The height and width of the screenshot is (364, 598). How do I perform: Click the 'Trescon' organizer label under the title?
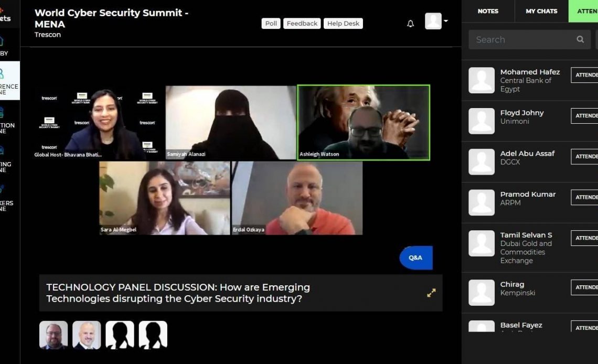[48, 35]
